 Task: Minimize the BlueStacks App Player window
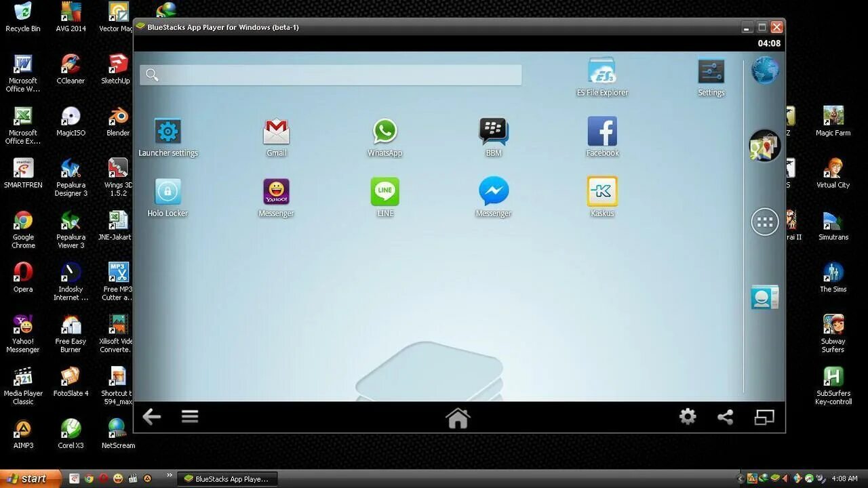[747, 27]
